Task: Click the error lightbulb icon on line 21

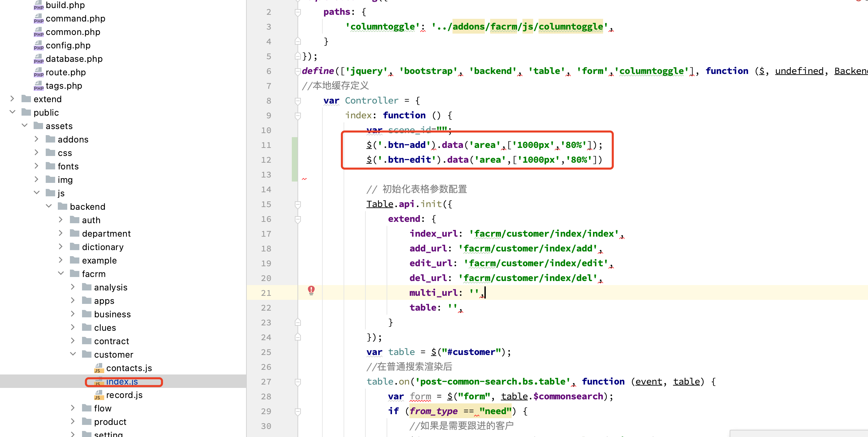Action: 311,290
